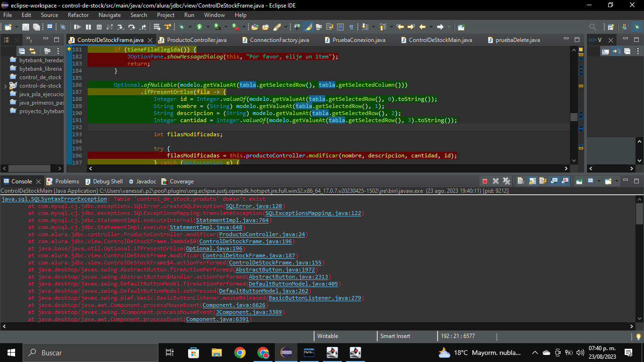Toggle Skip All Breakpoints icon

[63, 27]
